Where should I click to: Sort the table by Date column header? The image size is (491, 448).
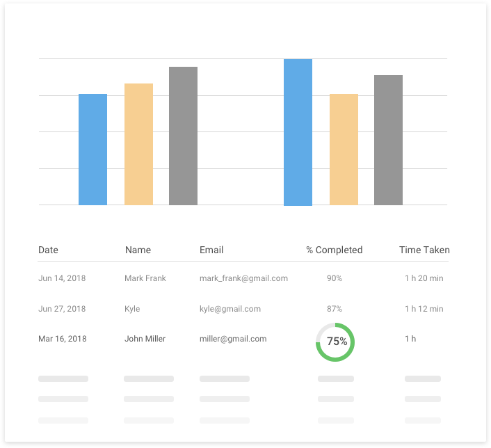[48, 250]
